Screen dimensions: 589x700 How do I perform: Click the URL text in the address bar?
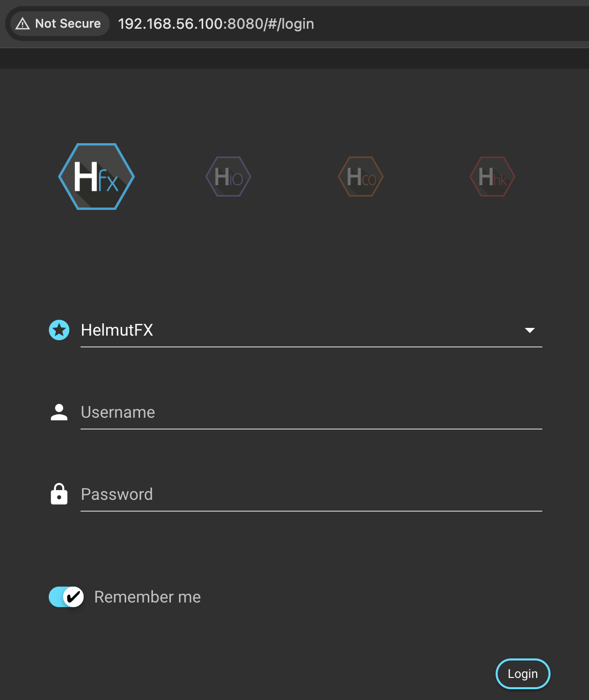pos(216,24)
